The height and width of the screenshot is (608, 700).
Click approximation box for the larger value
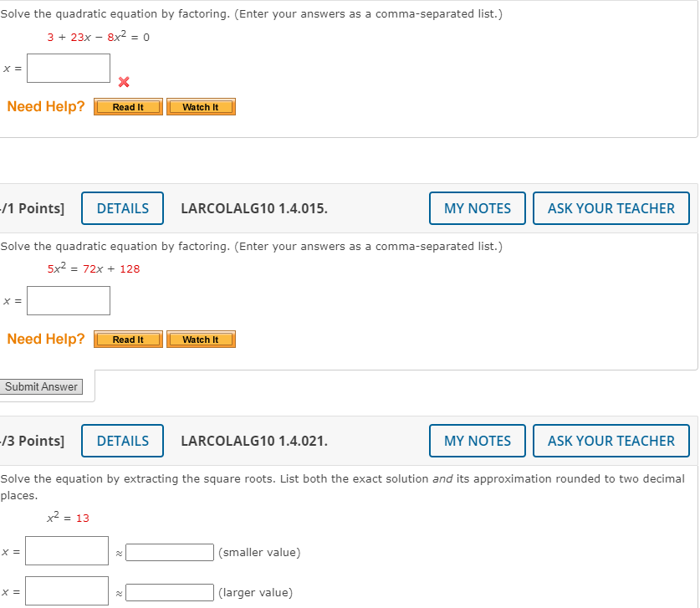pos(170,593)
